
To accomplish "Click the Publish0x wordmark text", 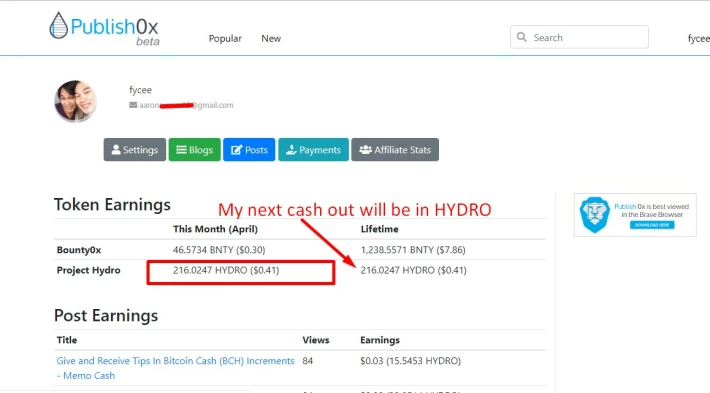I will (x=115, y=27).
